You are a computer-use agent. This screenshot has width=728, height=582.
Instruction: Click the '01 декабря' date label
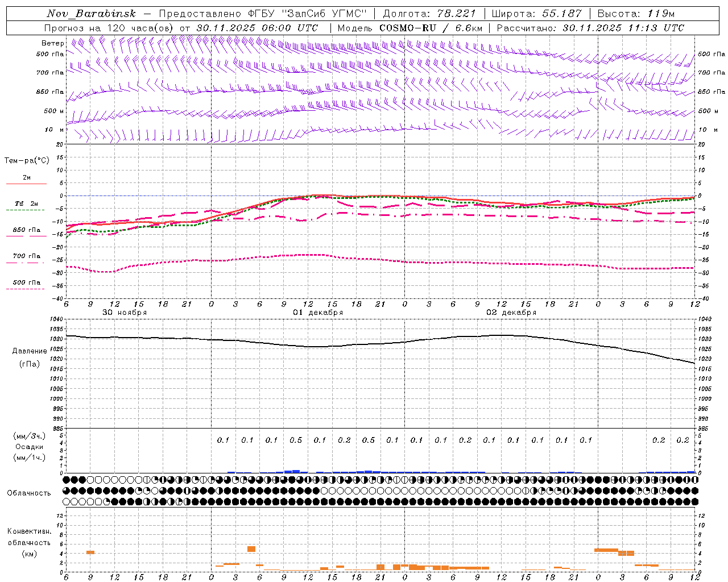pos(318,313)
